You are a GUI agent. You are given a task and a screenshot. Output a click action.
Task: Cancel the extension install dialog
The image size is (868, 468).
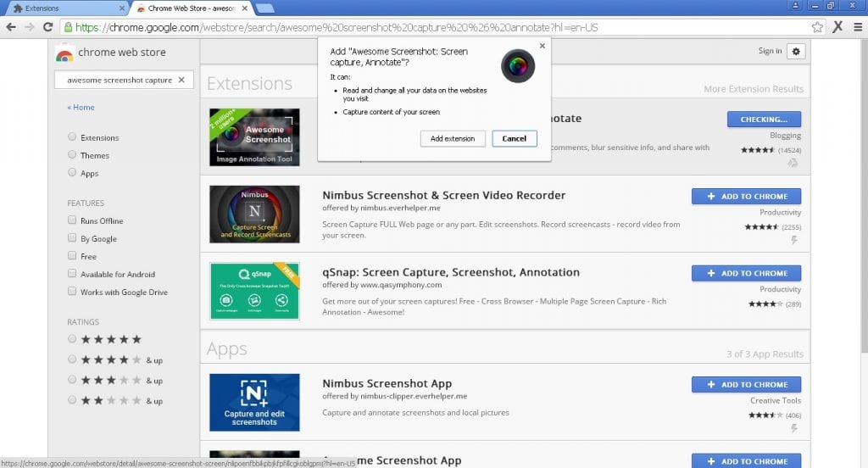[514, 138]
